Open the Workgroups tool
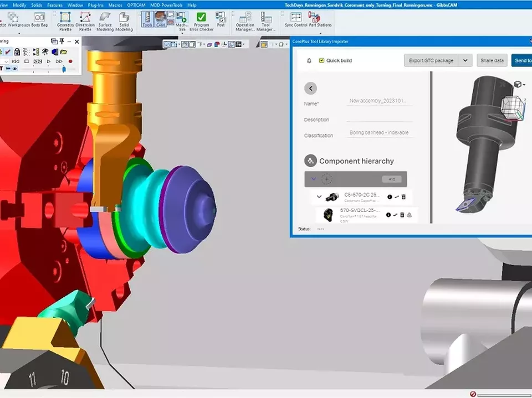 [x=19, y=20]
